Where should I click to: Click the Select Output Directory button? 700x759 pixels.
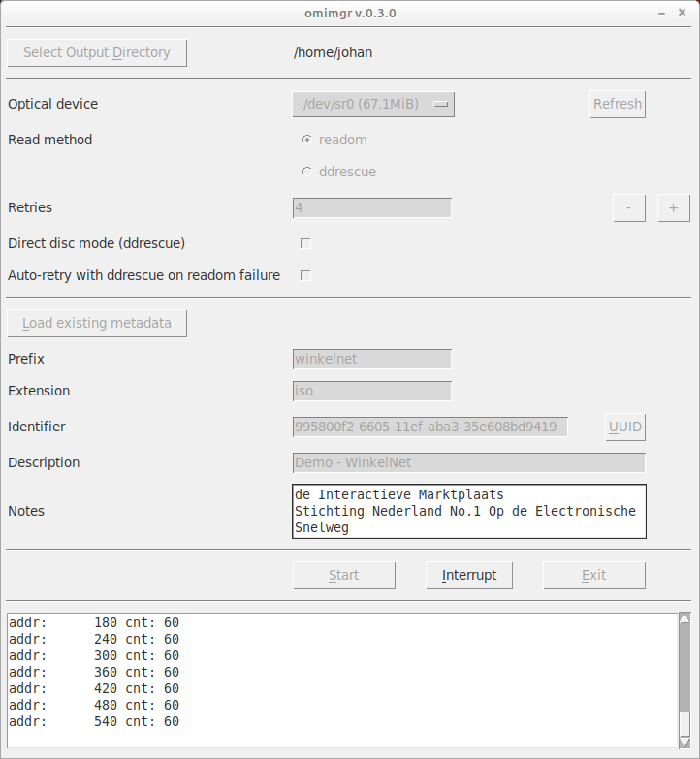tap(97, 52)
